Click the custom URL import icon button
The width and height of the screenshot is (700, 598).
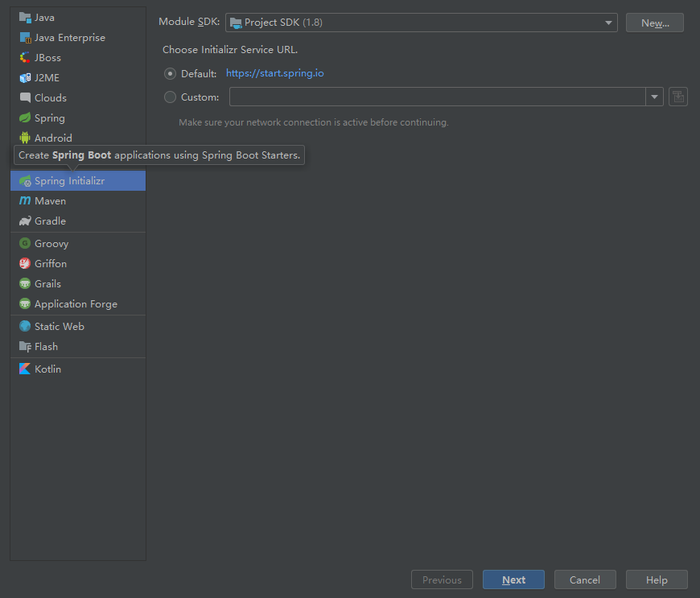pyautogui.click(x=678, y=97)
